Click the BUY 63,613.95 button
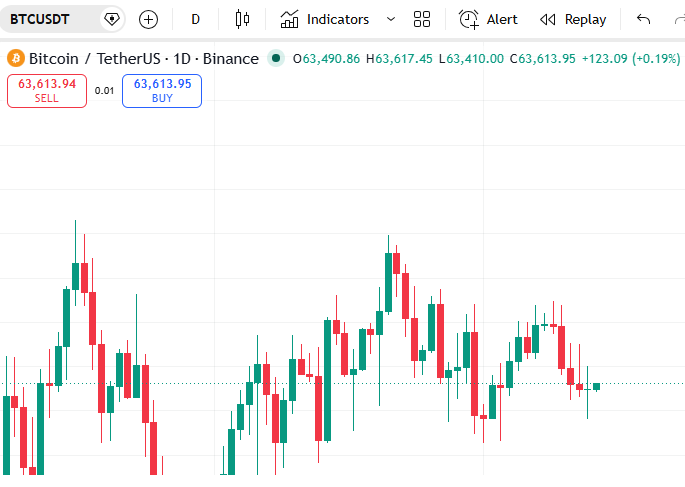685x487 pixels. 162,91
